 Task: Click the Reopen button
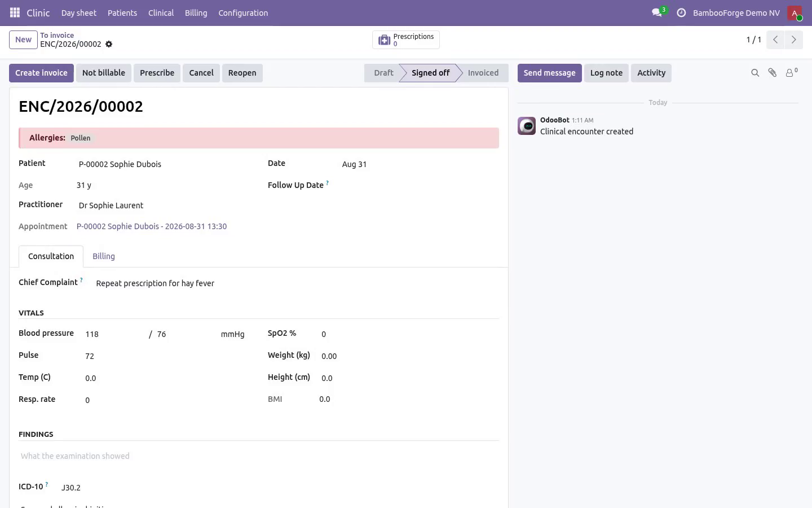pos(242,73)
